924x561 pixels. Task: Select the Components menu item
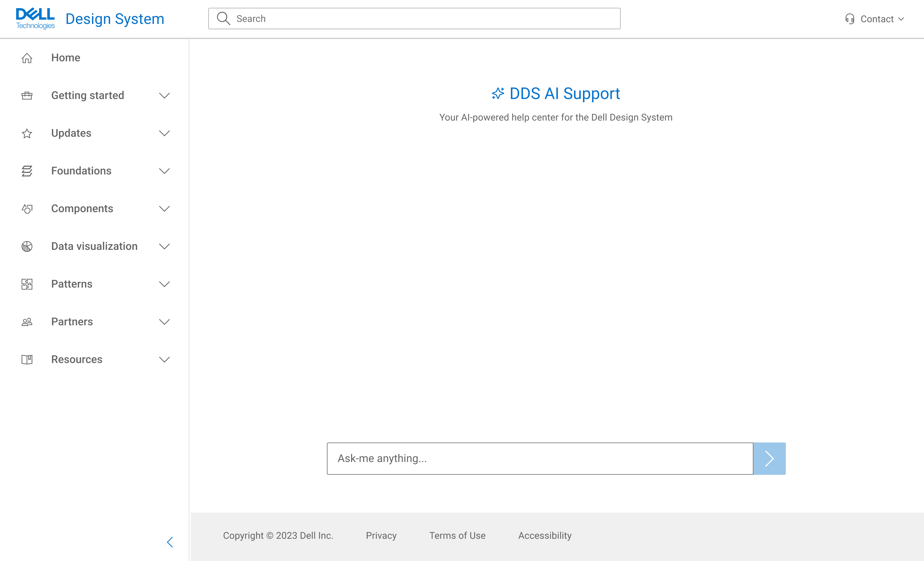[82, 209]
